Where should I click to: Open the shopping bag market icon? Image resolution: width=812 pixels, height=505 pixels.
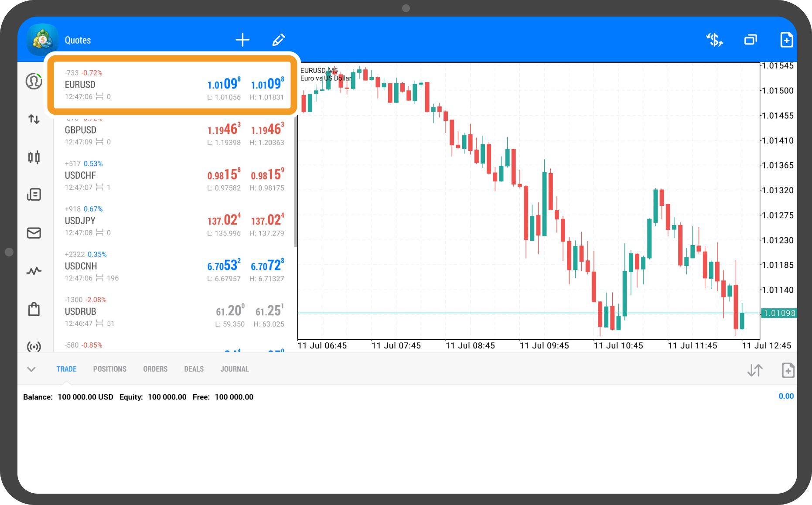tap(34, 309)
